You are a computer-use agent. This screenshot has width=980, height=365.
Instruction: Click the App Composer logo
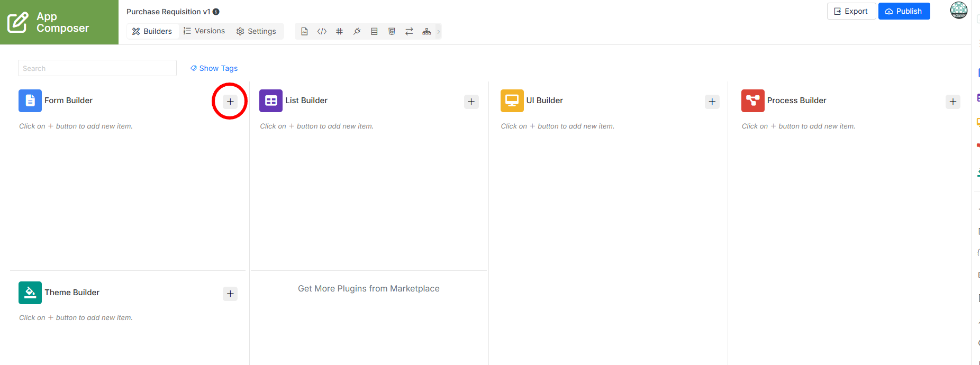tap(59, 22)
